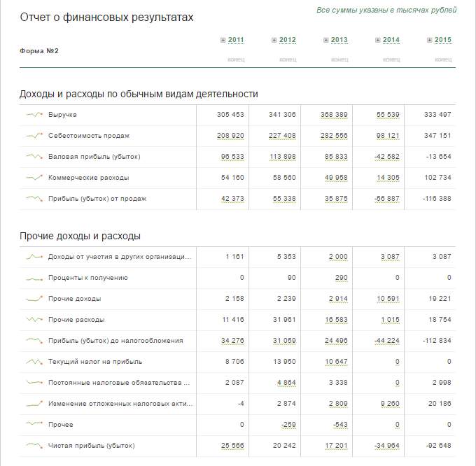
Task: Click the 2011 year link
Action: [x=236, y=40]
